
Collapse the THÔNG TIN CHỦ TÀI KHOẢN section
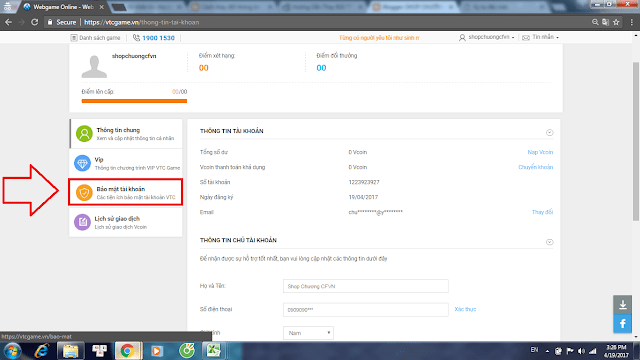click(x=549, y=242)
